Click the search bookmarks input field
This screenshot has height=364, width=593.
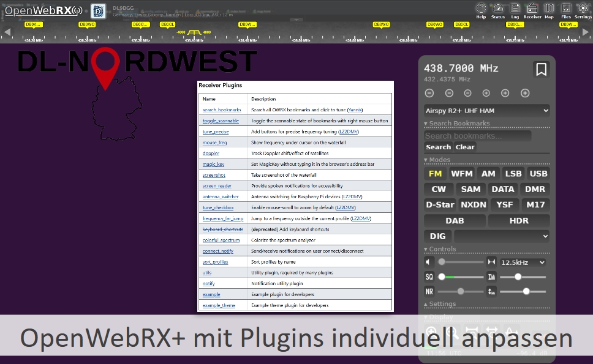point(478,135)
